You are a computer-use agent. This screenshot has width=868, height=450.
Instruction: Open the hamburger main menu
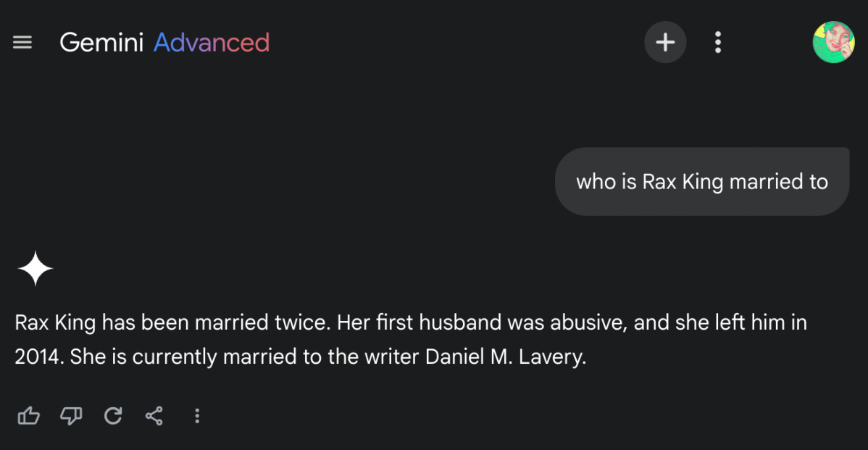coord(22,43)
